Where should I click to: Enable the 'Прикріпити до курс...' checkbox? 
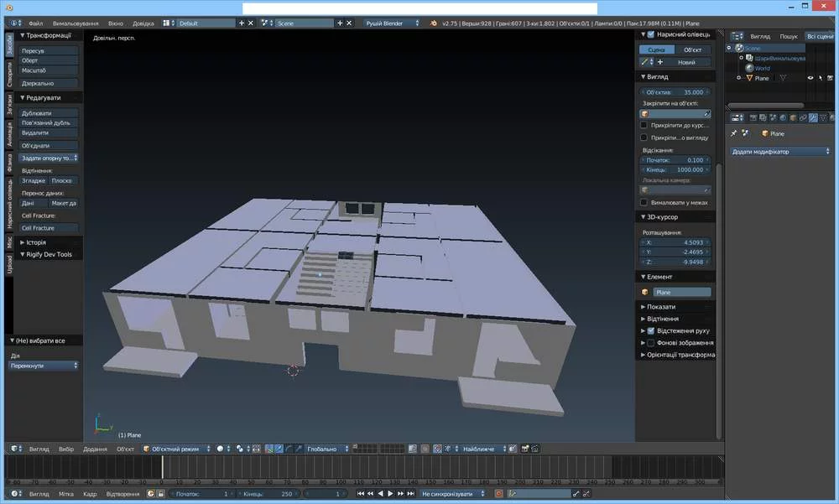(x=644, y=125)
